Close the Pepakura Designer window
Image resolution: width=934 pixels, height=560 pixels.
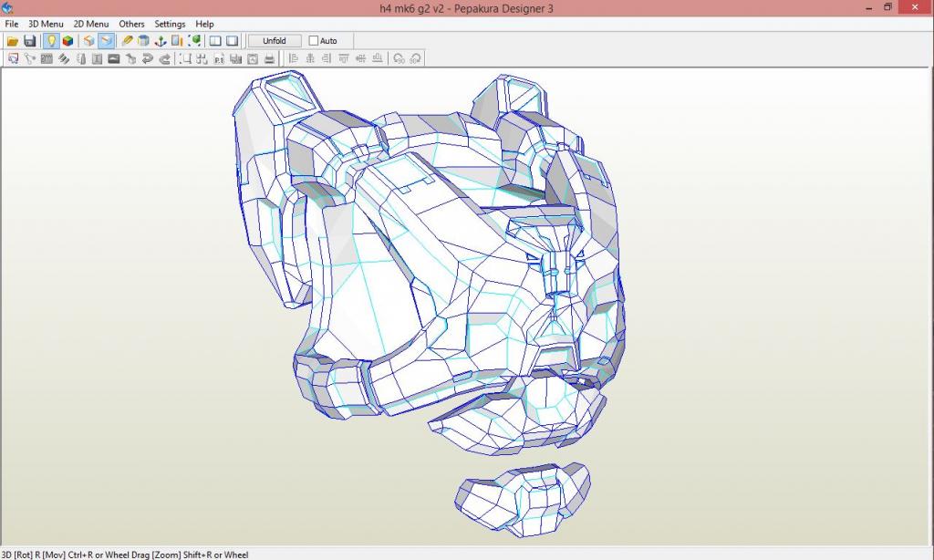coord(916,7)
